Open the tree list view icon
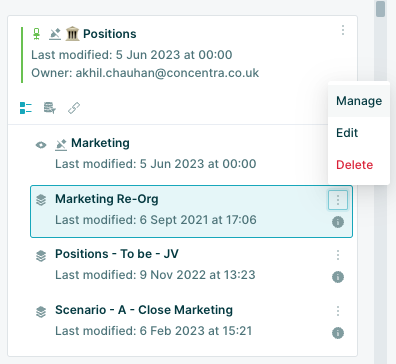 coord(26,108)
